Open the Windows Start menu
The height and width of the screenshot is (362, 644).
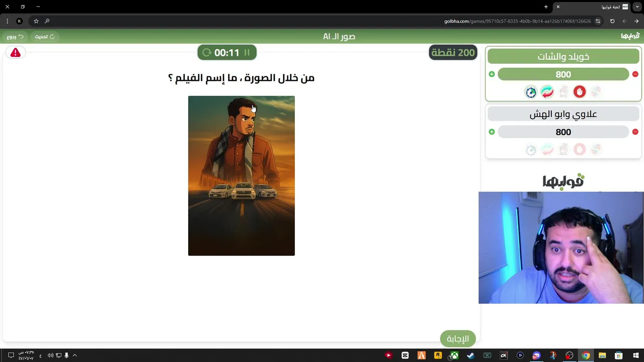click(x=635, y=355)
